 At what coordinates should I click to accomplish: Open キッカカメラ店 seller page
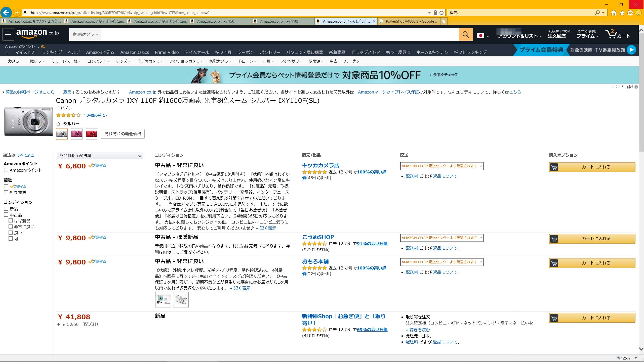tap(321, 165)
